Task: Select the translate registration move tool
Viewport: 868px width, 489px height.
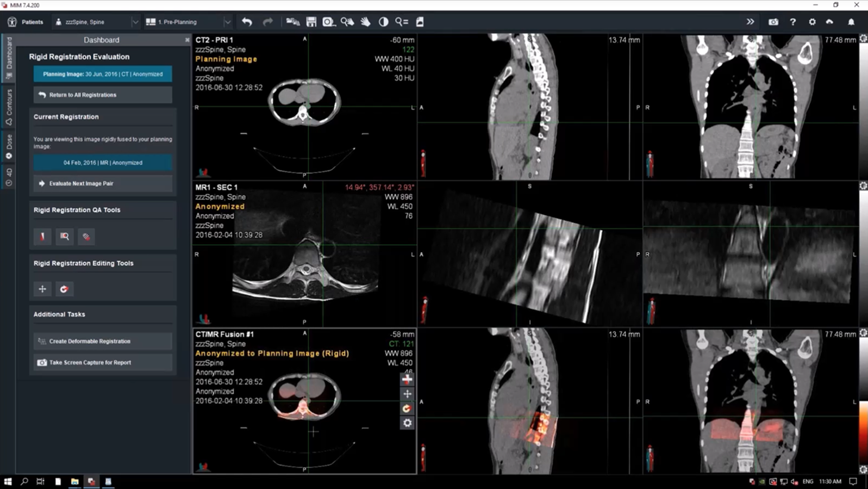Action: click(42, 289)
